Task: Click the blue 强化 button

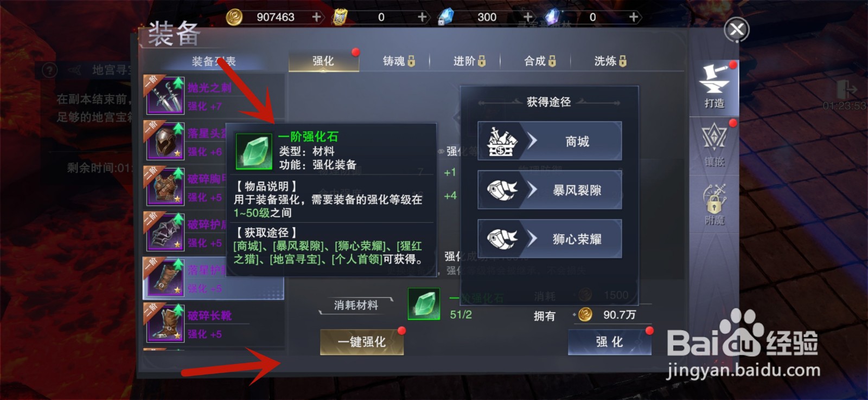Action: coord(610,342)
